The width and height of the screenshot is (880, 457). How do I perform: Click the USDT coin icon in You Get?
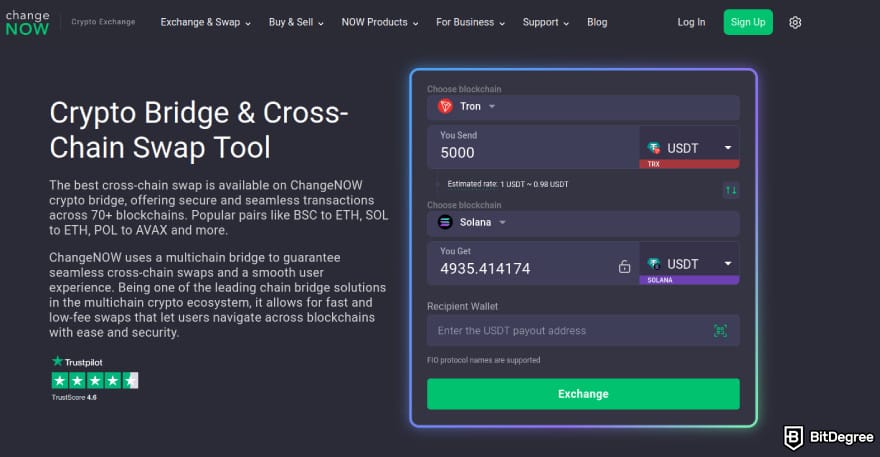pyautogui.click(x=653, y=264)
